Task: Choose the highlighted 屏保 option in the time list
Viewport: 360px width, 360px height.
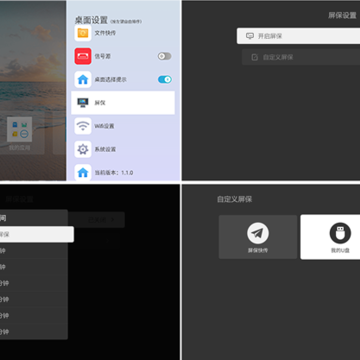Action: [x=37, y=234]
